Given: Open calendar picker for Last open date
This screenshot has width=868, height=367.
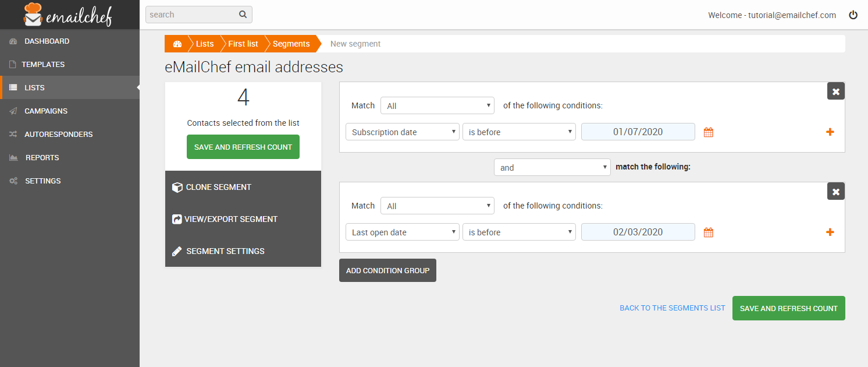Looking at the screenshot, I should [708, 232].
